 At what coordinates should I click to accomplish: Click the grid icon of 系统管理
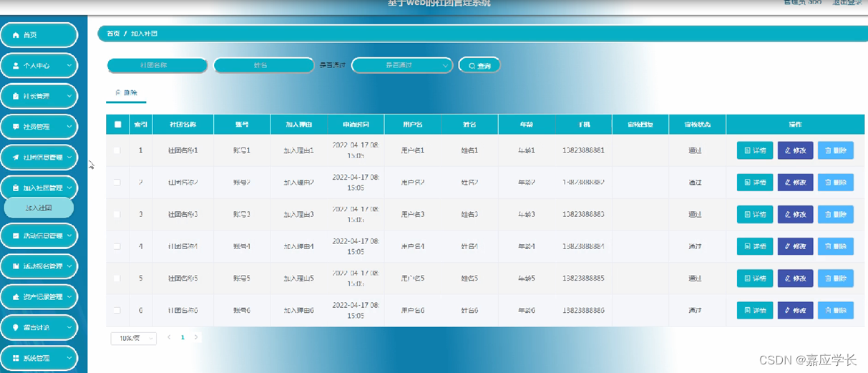point(16,358)
